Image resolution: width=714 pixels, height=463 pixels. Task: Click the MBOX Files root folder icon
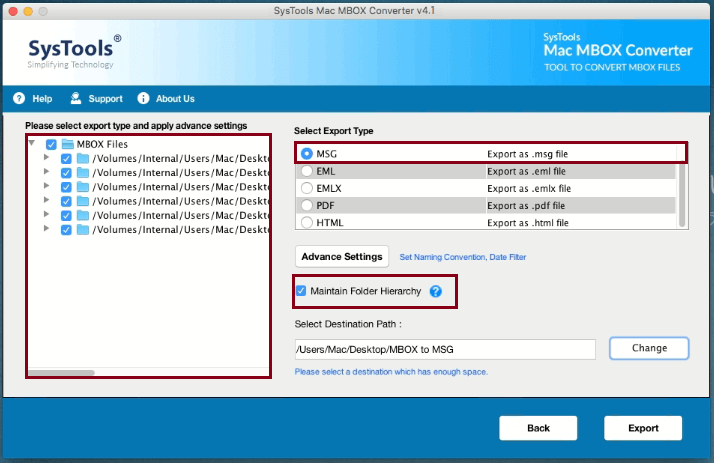pyautogui.click(x=68, y=144)
